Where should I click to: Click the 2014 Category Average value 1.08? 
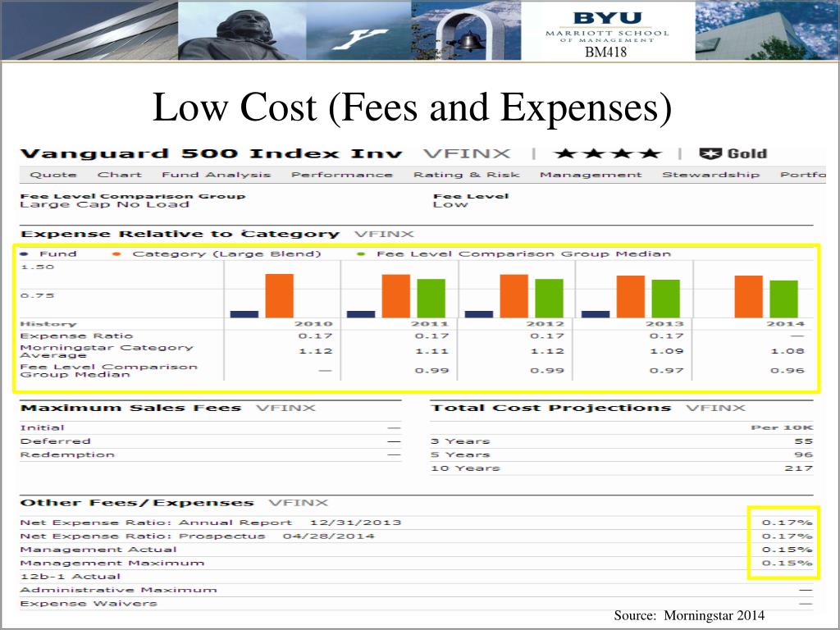(787, 351)
